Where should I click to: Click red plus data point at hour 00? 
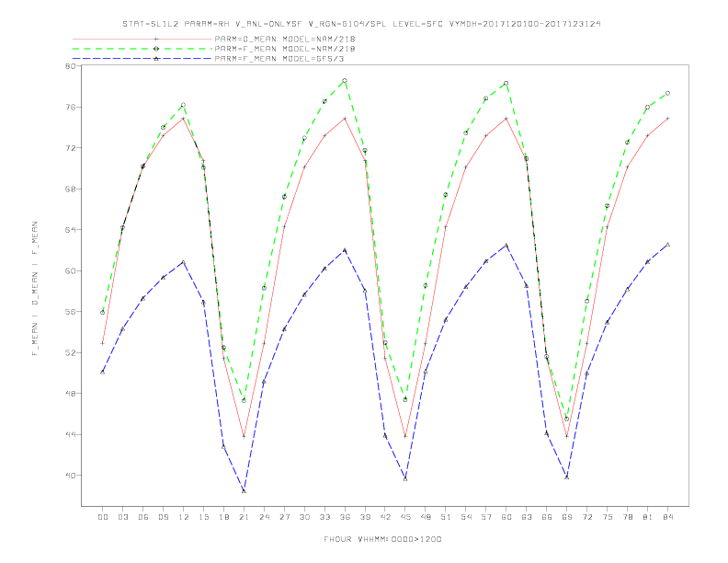pos(103,343)
